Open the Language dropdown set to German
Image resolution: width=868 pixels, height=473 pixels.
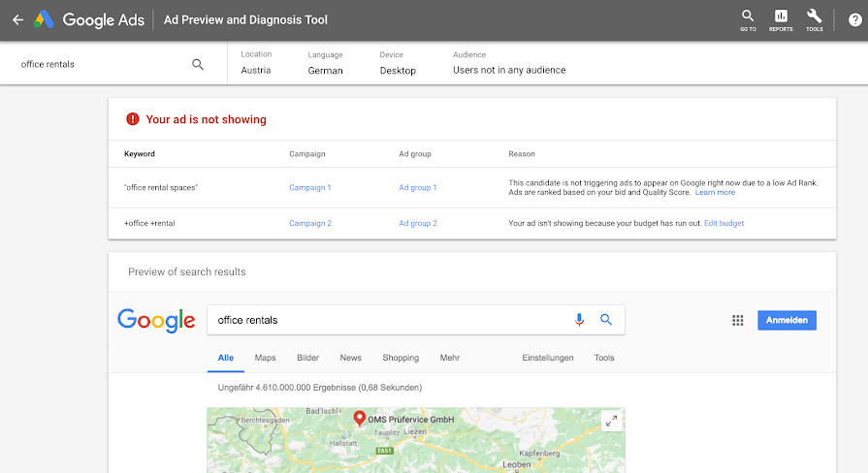tap(325, 70)
